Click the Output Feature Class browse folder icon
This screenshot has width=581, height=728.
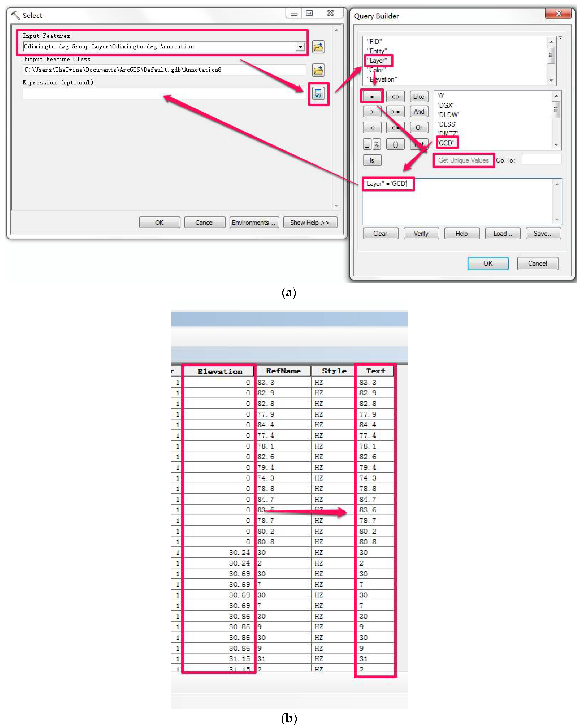(x=318, y=70)
